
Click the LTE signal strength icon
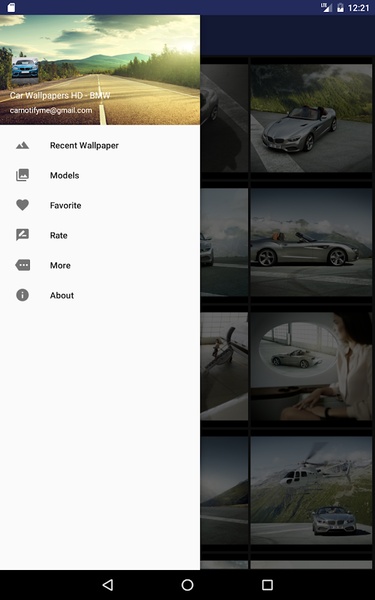point(326,7)
